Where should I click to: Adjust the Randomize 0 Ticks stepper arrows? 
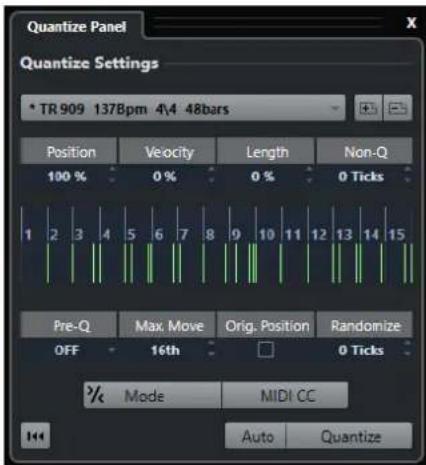point(408,349)
